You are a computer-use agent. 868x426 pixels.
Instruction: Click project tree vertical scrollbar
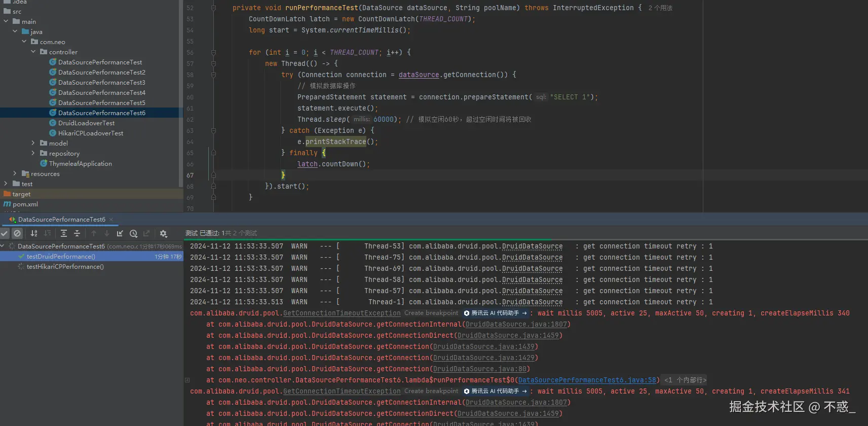181,94
